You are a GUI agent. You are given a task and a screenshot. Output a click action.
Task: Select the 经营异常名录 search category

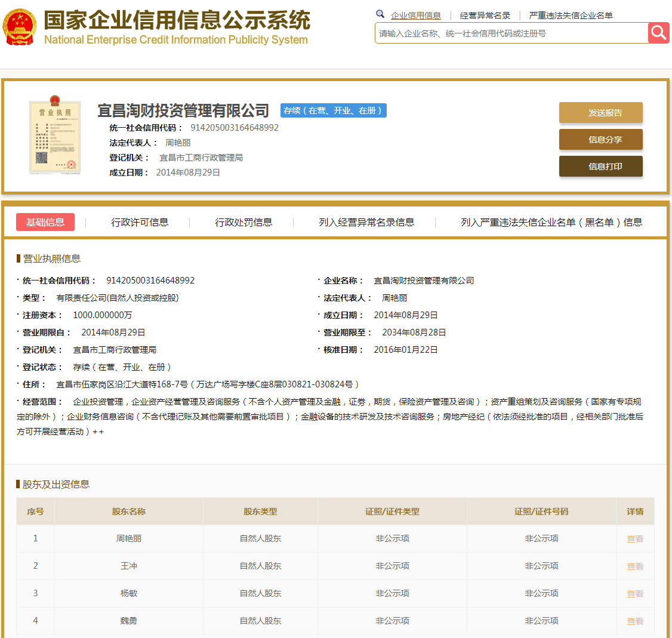(x=485, y=16)
